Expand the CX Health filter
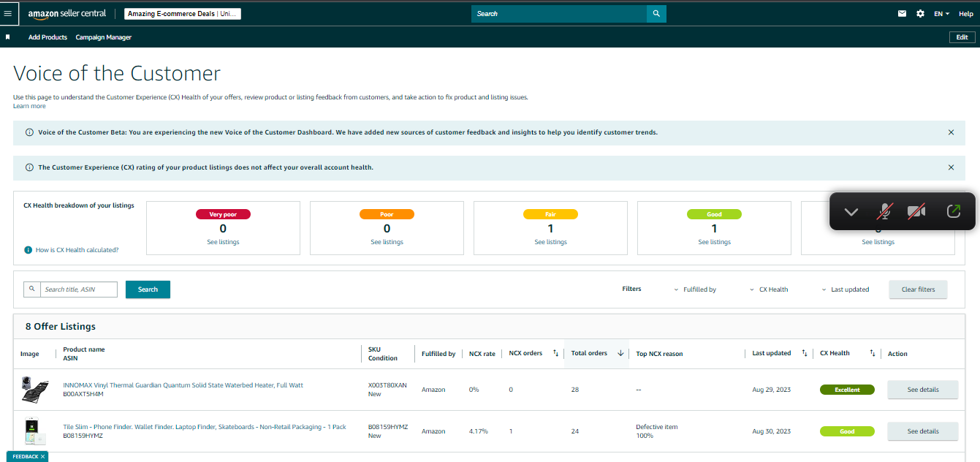This screenshot has width=980, height=462. (x=769, y=289)
